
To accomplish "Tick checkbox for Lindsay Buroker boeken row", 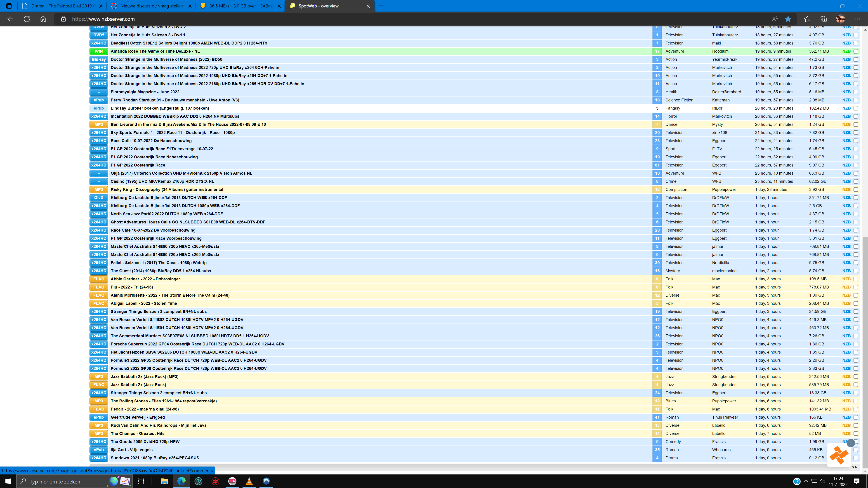I will coord(856,108).
